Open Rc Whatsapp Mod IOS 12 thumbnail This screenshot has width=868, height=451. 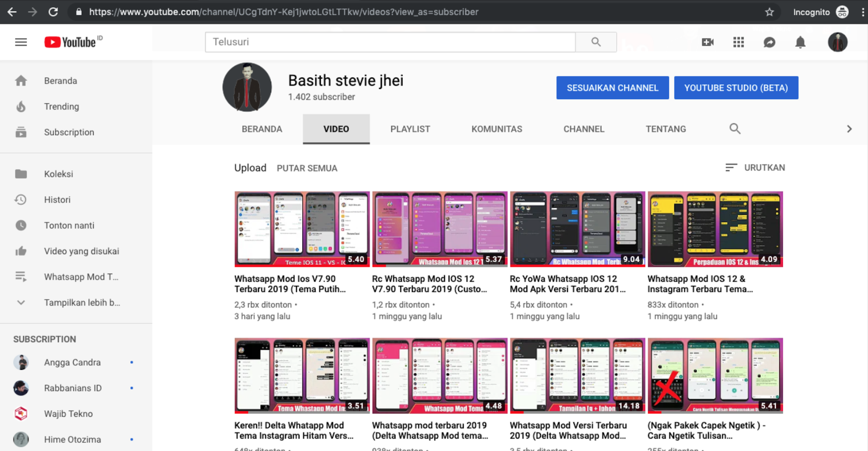(440, 229)
